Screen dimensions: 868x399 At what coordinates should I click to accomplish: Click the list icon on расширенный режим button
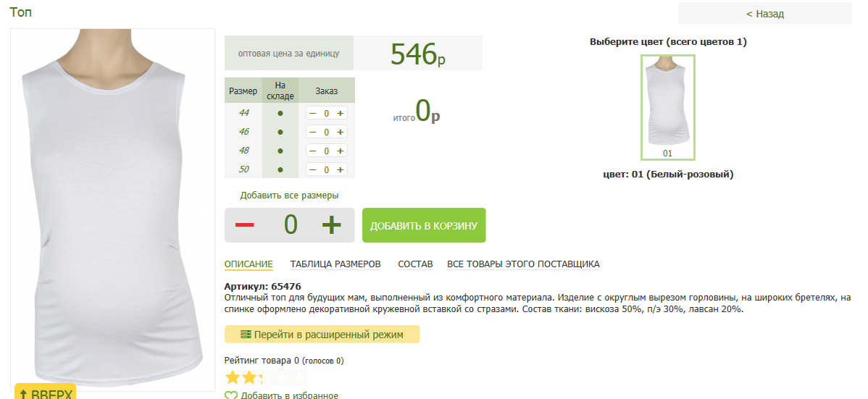pos(246,335)
